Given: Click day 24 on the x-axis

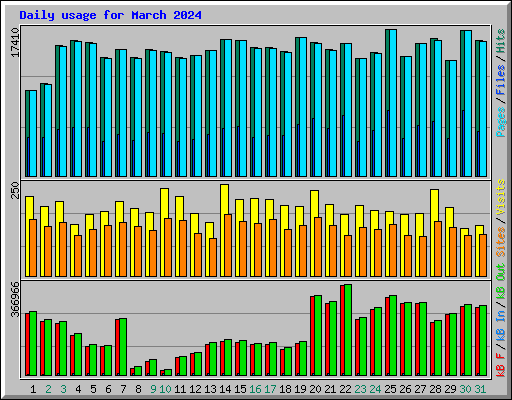Looking at the screenshot, I should tap(375, 389).
